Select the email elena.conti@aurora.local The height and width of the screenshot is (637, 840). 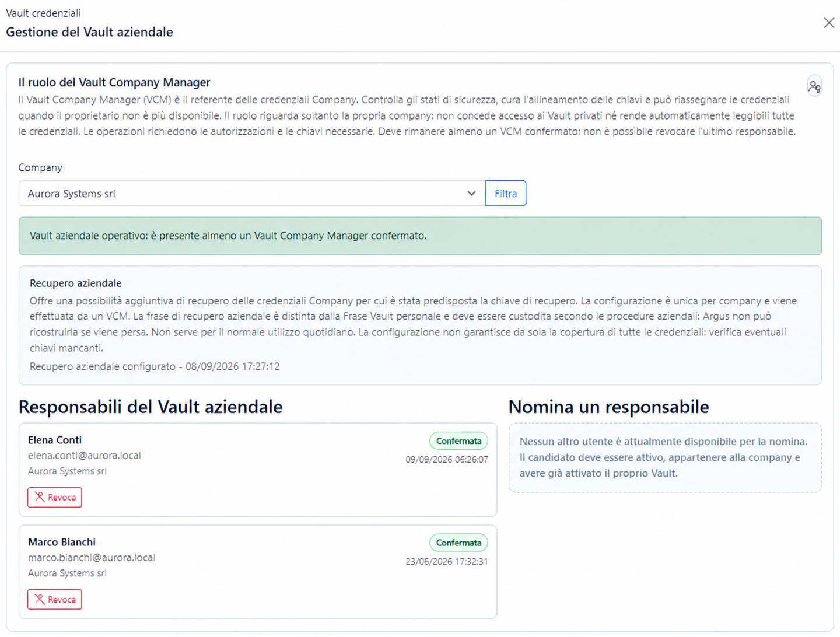click(x=85, y=456)
